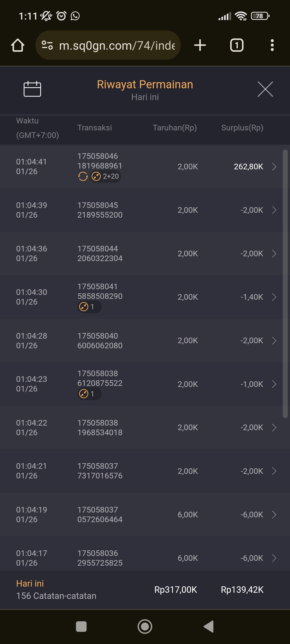Open the calendar date picker icon
The height and width of the screenshot is (644, 290).
32,89
